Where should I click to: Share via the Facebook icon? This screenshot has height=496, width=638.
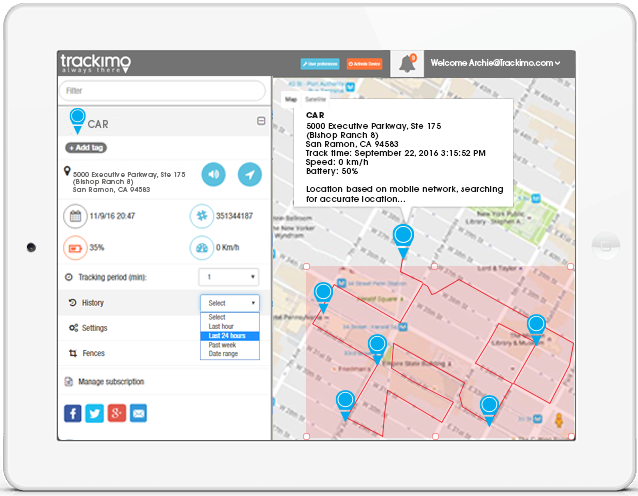(72, 413)
